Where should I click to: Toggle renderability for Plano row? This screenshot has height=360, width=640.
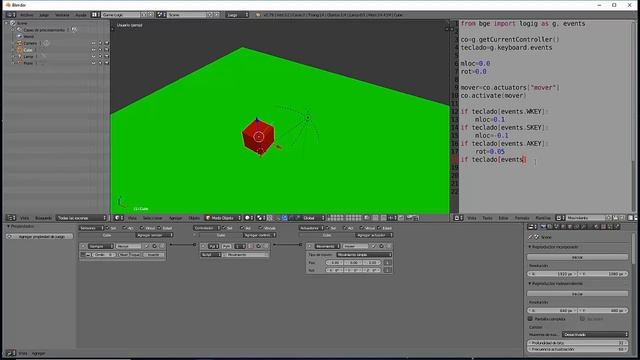point(107,63)
